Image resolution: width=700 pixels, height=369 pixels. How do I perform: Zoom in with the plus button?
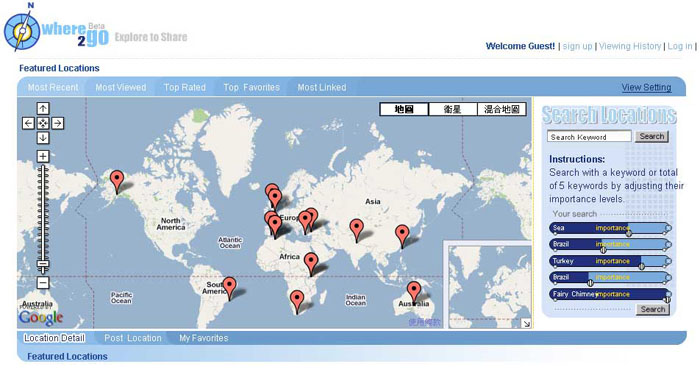(43, 156)
